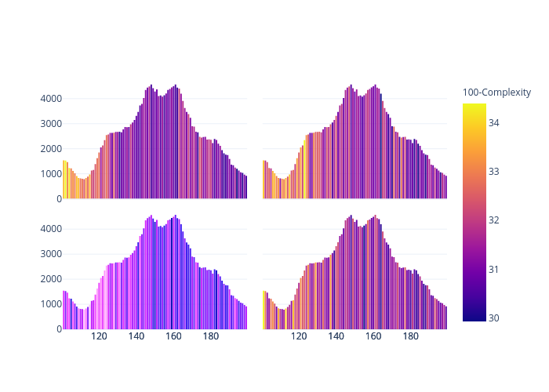Click x-axis label 140 under bottom-right chart

point(336,336)
